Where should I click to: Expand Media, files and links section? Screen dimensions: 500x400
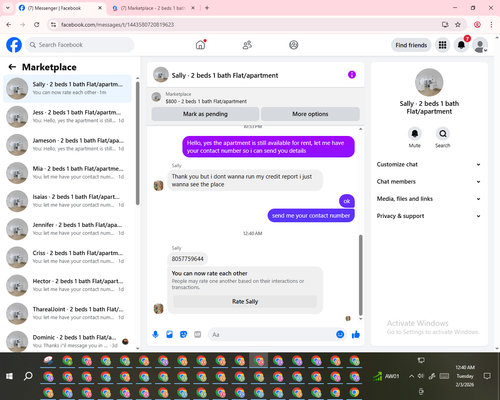[429, 199]
